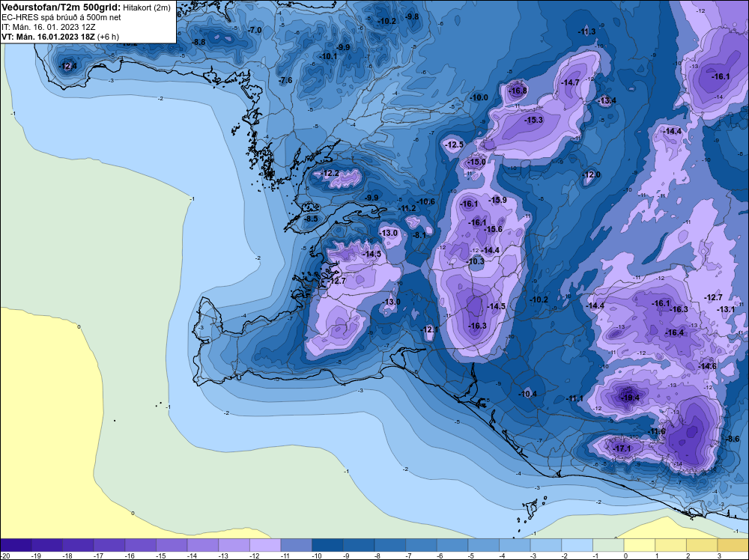This screenshot has height=560, width=749.
Task: Click the -11.3 temperature value
Action: [x=587, y=32]
